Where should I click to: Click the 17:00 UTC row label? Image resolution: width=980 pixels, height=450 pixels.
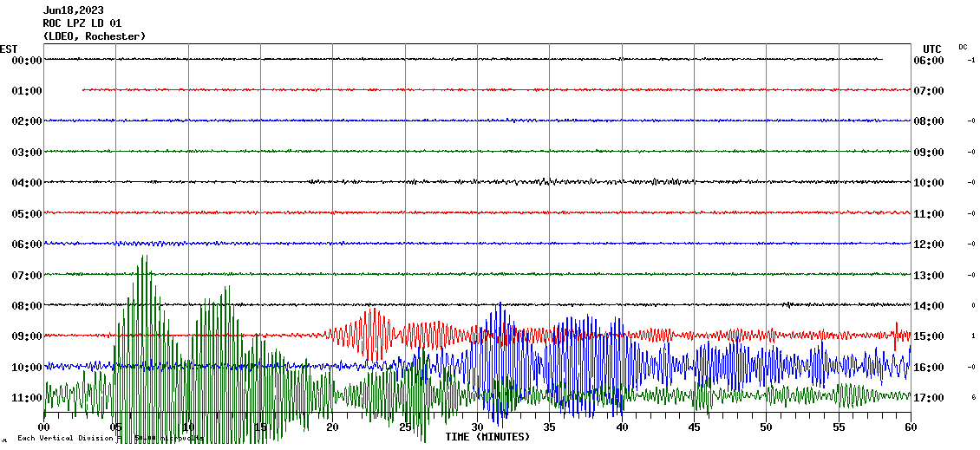click(929, 398)
